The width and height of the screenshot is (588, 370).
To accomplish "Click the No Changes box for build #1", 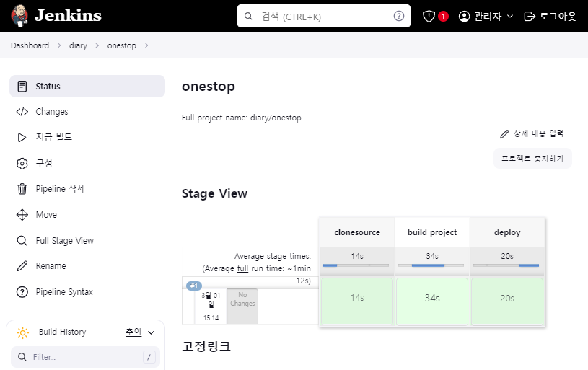I will 242,306.
